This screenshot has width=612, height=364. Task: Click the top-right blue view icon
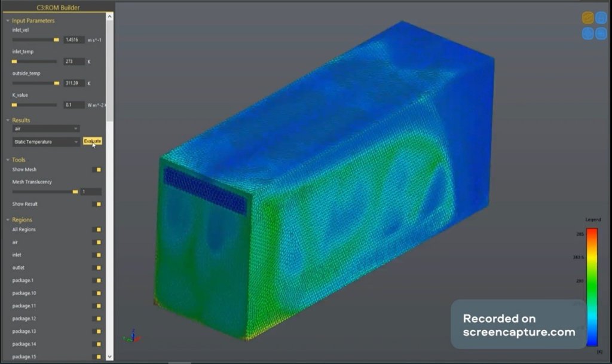601,18
